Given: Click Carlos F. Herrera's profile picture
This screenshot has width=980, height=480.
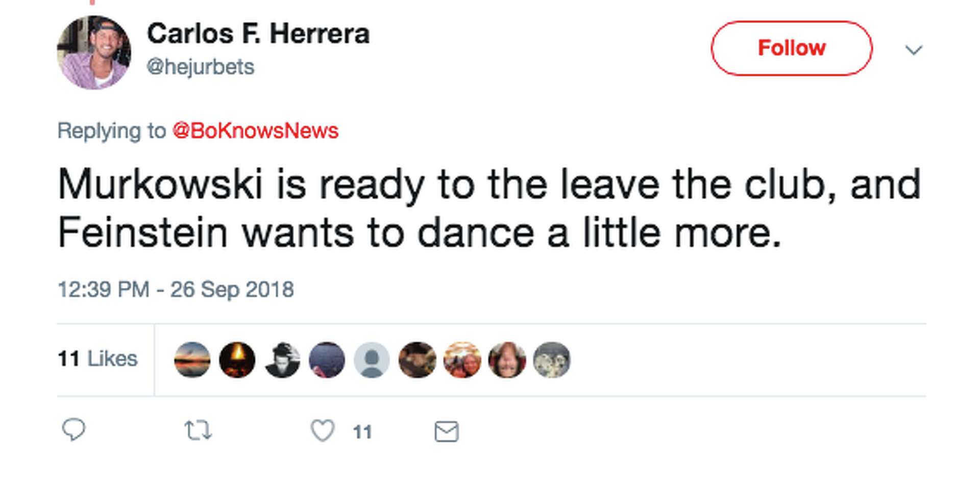Looking at the screenshot, I should click(x=94, y=53).
